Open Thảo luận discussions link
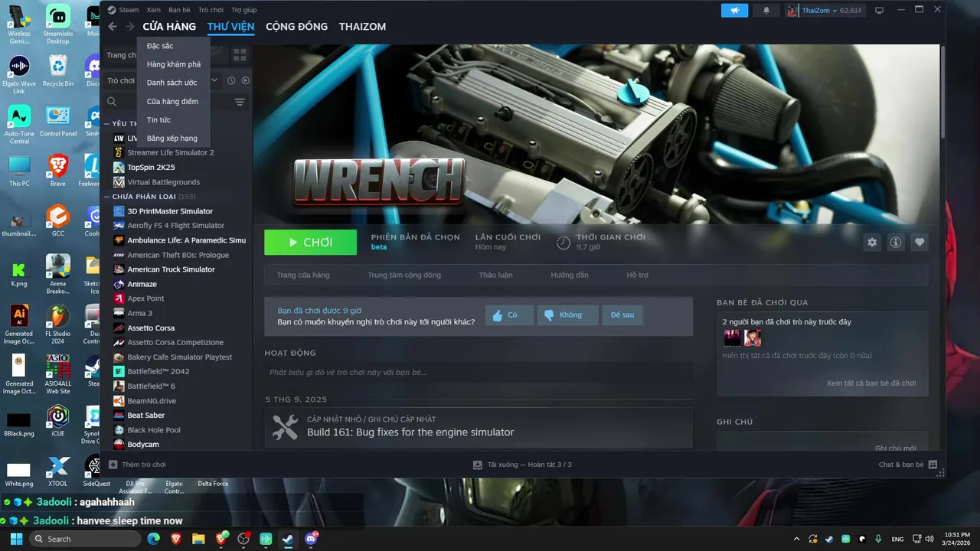 coord(495,275)
